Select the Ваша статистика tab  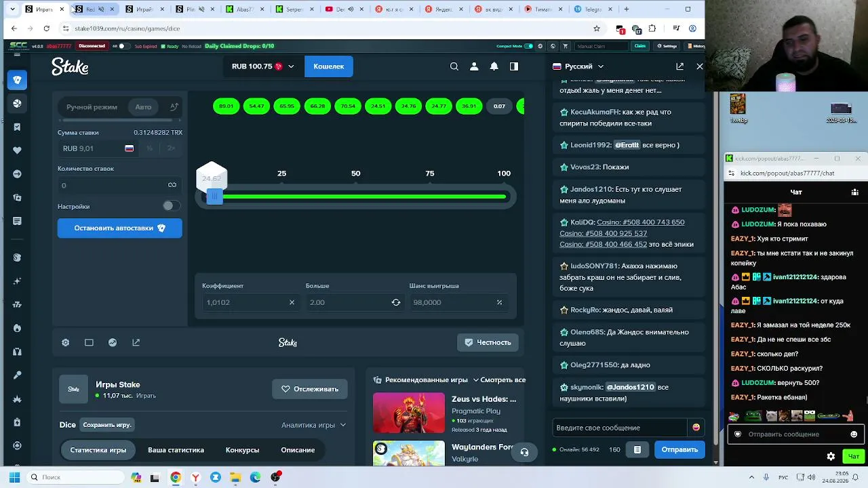(176, 450)
